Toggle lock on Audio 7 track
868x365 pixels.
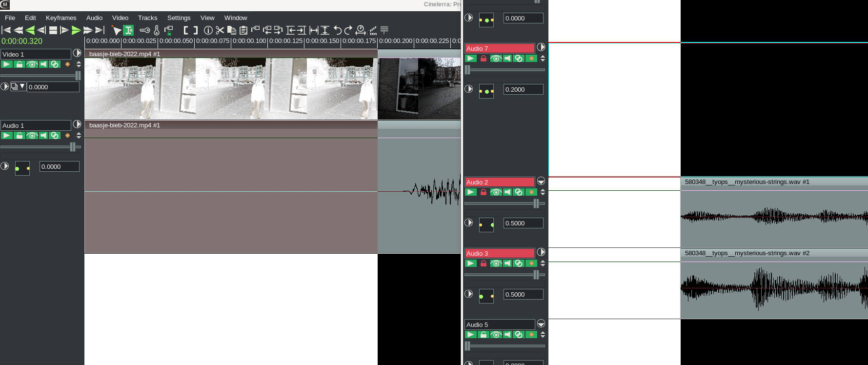pos(483,59)
